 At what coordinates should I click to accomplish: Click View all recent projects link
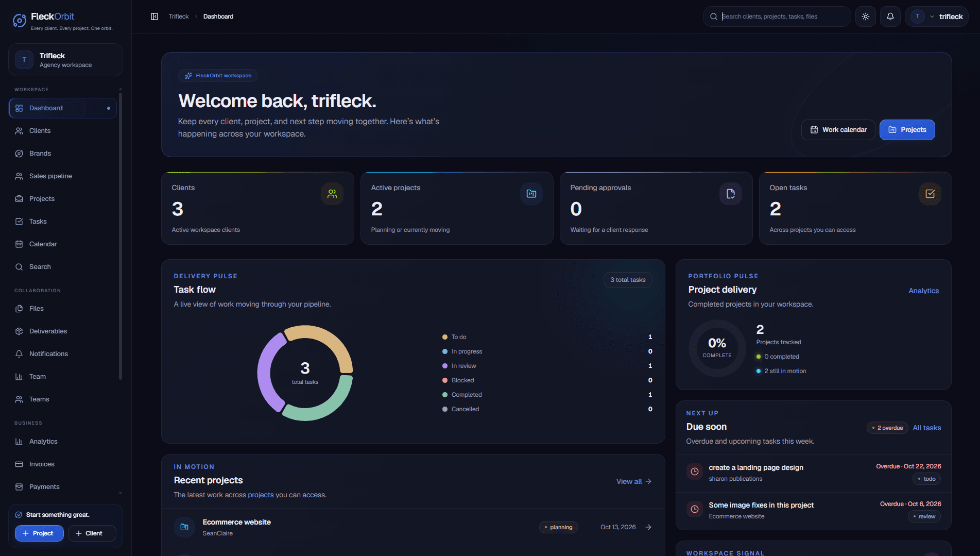point(634,482)
